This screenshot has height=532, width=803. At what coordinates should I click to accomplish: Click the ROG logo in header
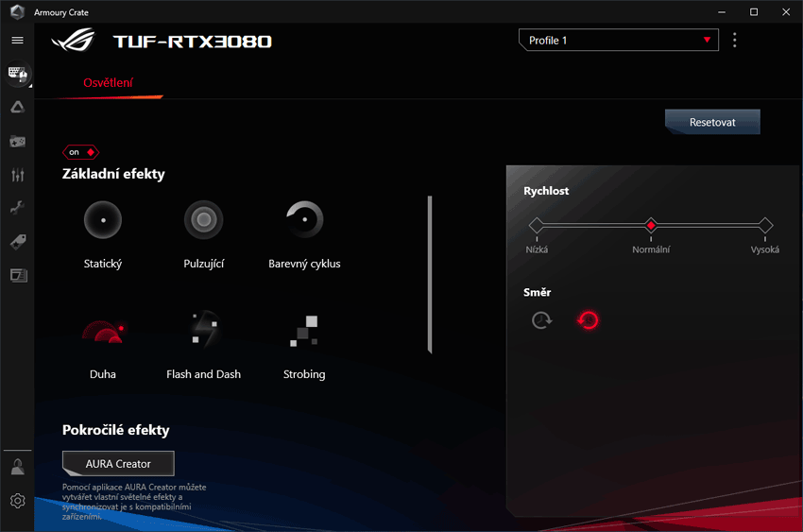pyautogui.click(x=74, y=40)
